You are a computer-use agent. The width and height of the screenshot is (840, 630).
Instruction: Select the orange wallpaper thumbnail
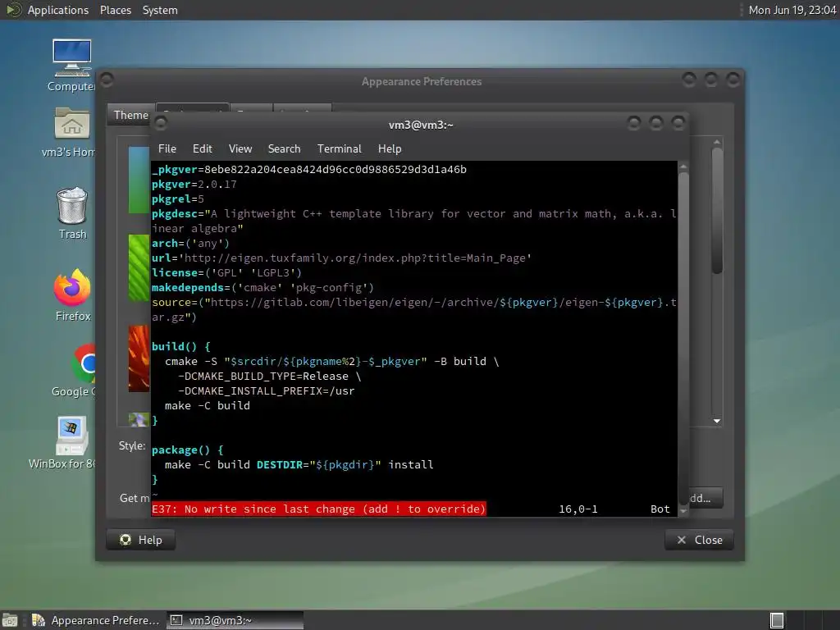click(x=139, y=358)
